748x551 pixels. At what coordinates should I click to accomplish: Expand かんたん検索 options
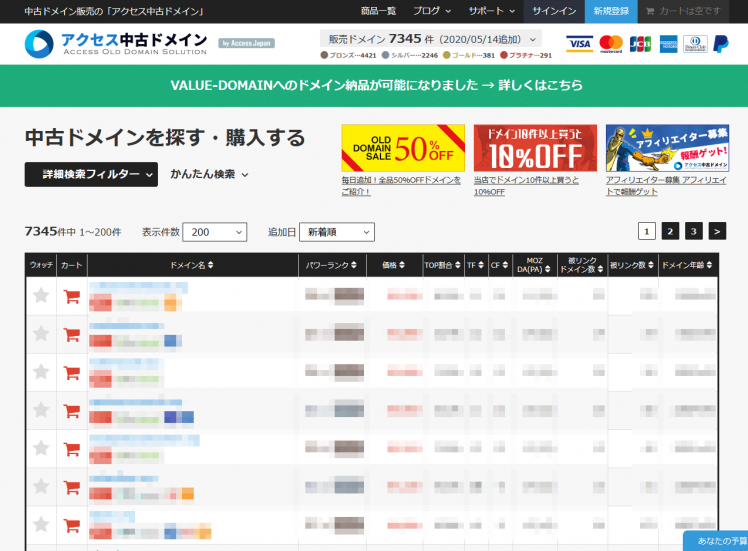[x=209, y=174]
